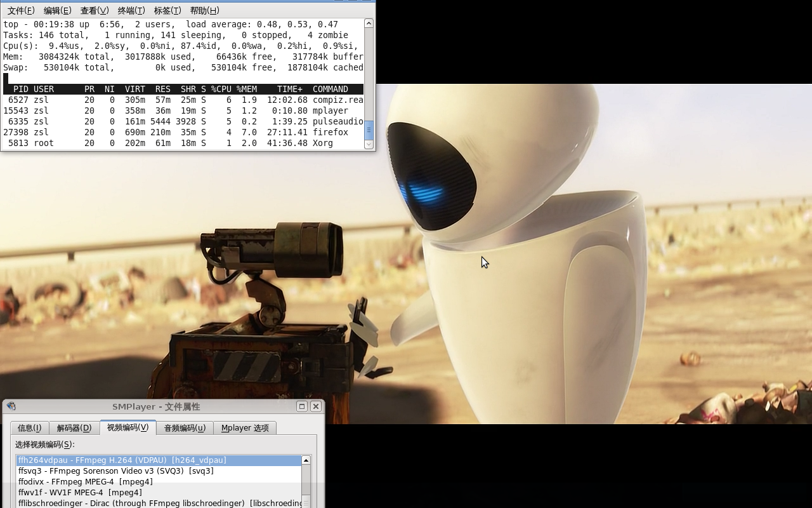Click the mplayer process row in top
Viewport: 812px width, 508px height.
183,110
